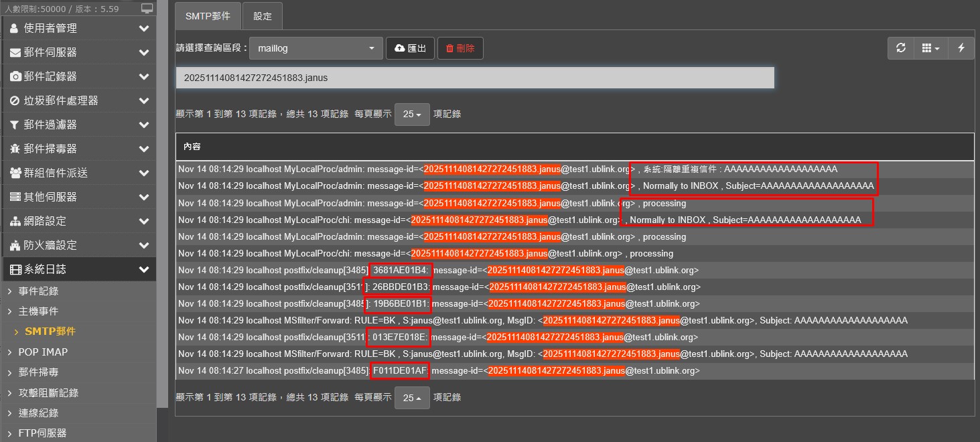Expand the 防火牆設定 menu
This screenshot has width=980, height=442.
[78, 245]
